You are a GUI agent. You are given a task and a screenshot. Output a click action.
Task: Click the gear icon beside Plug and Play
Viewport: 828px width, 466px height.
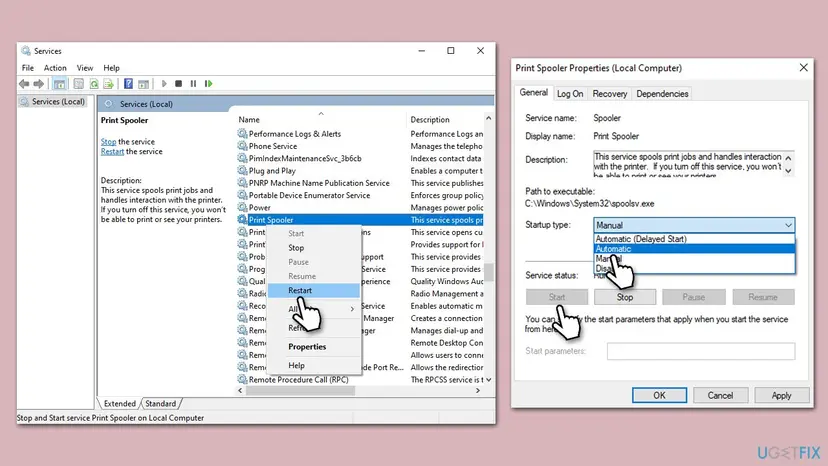coord(242,171)
